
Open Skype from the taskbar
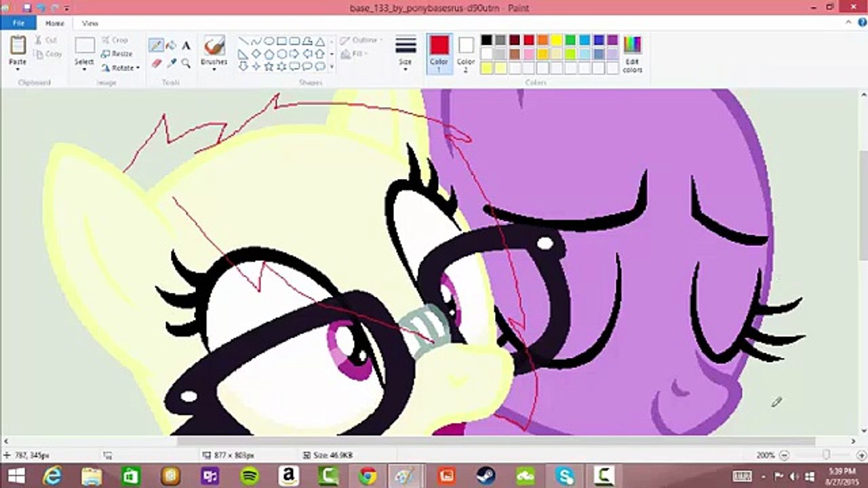[x=564, y=476]
